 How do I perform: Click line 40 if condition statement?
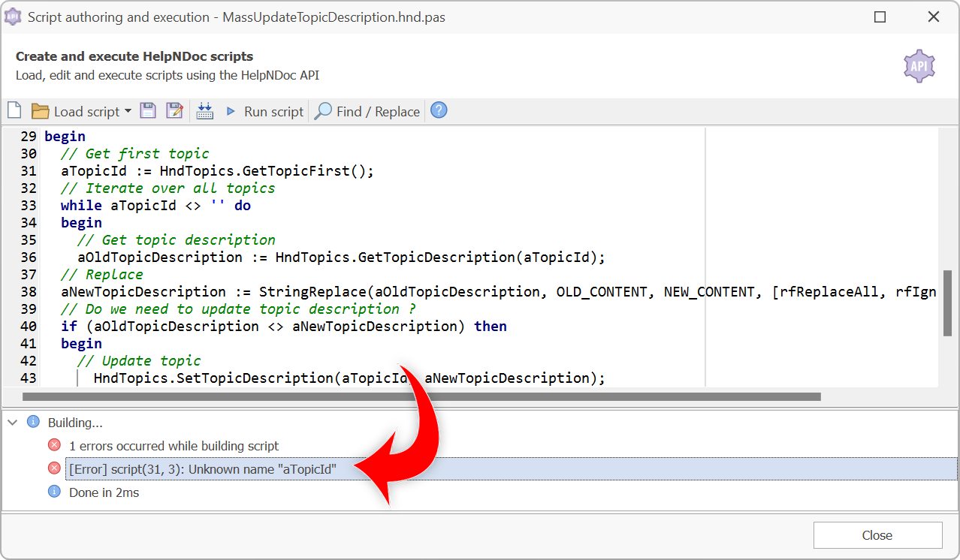pos(284,326)
